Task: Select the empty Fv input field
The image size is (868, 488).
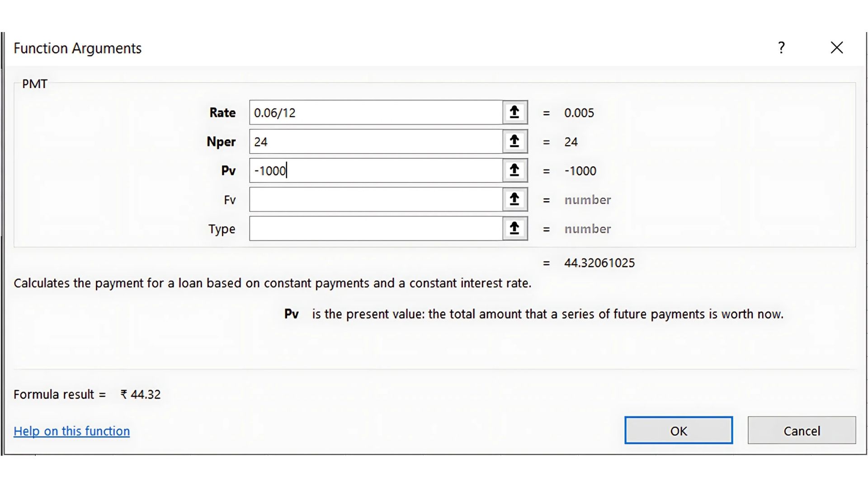Action: [375, 199]
